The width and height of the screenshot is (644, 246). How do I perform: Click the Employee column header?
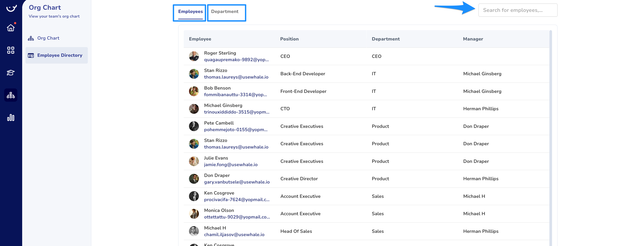[x=200, y=39]
